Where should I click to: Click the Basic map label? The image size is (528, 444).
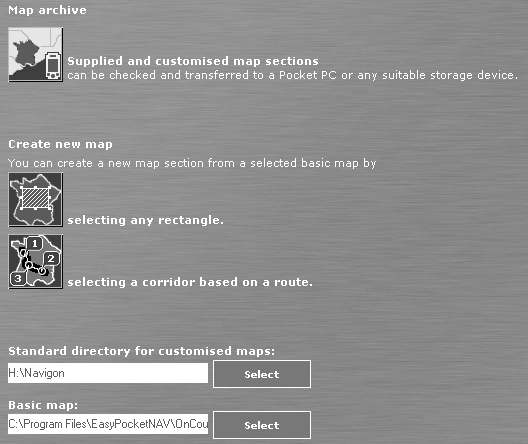click(43, 405)
